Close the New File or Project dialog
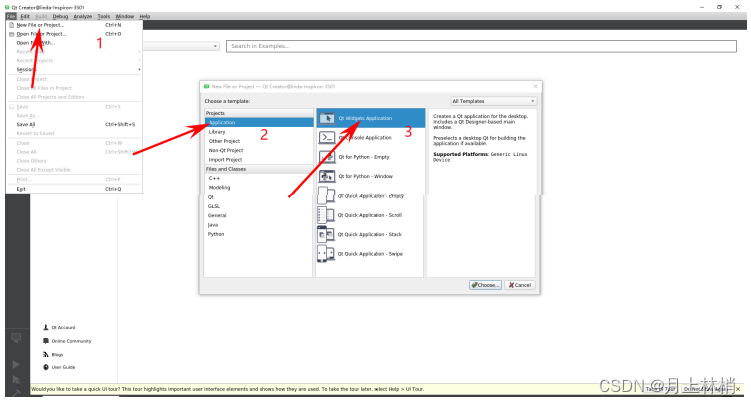Viewport: 751px width, 404px height. click(535, 86)
